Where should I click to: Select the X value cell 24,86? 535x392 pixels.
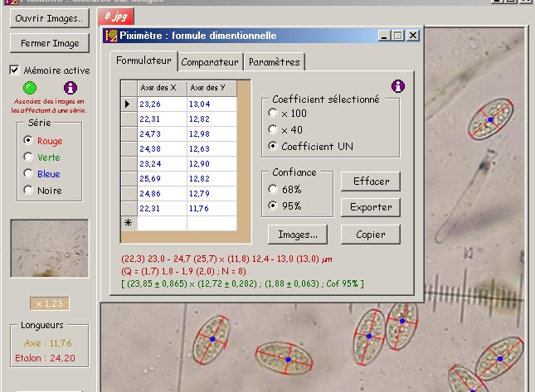162,194
